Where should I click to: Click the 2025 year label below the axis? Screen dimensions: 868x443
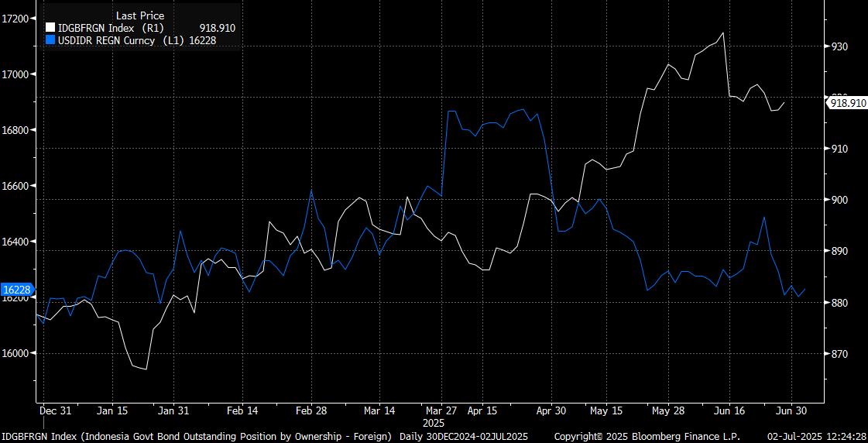(434, 424)
